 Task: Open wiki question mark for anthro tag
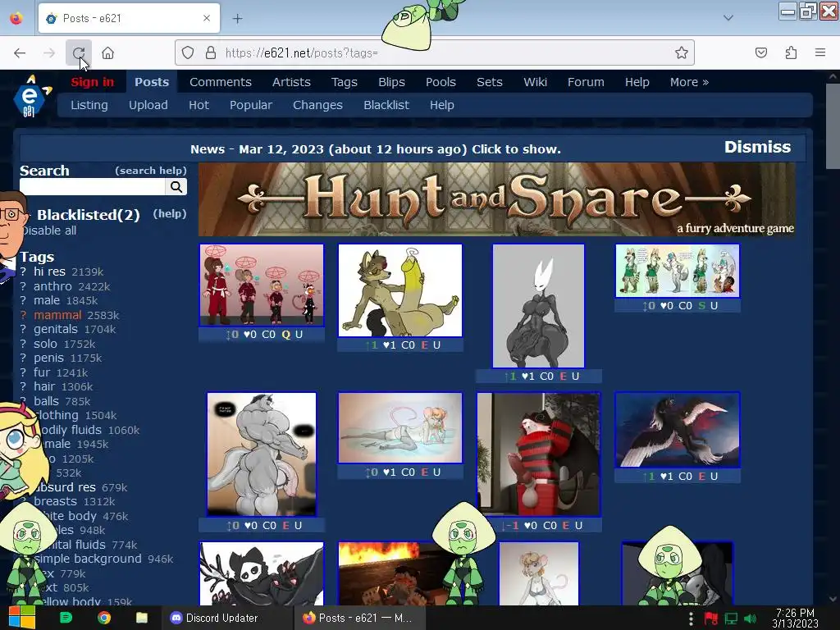pyautogui.click(x=23, y=286)
